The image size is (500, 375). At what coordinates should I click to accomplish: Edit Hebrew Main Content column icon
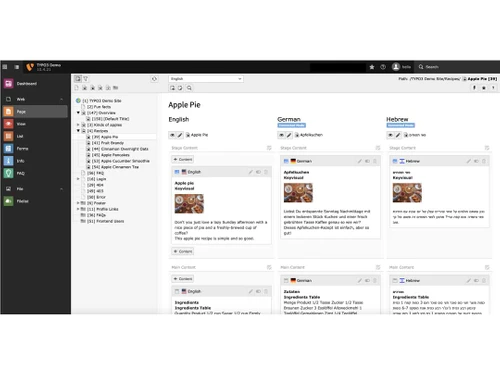click(x=487, y=267)
